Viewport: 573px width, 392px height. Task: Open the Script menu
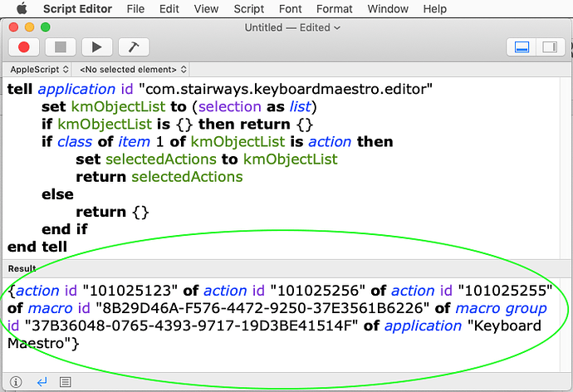pyautogui.click(x=249, y=9)
